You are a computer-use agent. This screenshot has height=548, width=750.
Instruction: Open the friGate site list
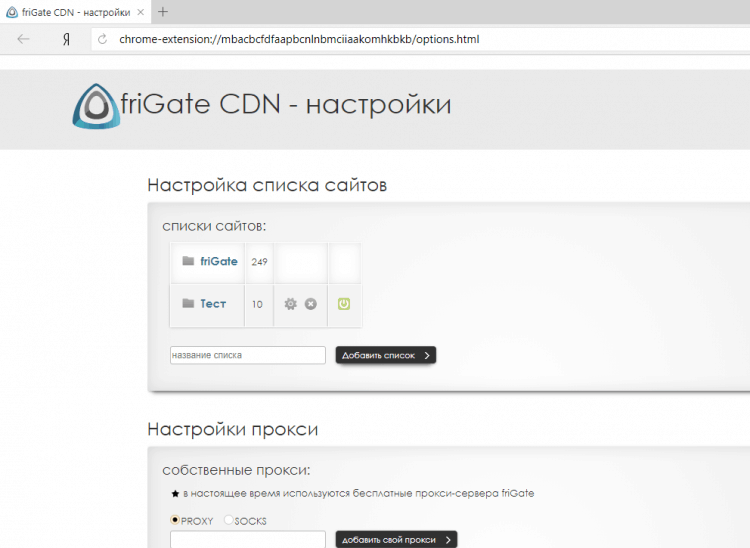tap(219, 261)
